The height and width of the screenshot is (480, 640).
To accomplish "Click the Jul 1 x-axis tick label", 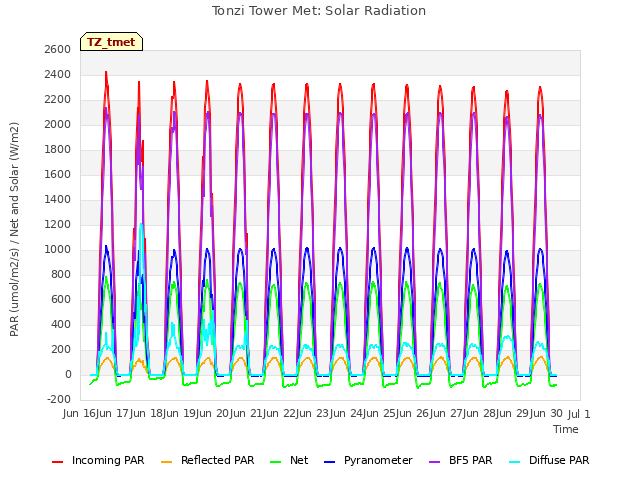I will click(x=579, y=414).
